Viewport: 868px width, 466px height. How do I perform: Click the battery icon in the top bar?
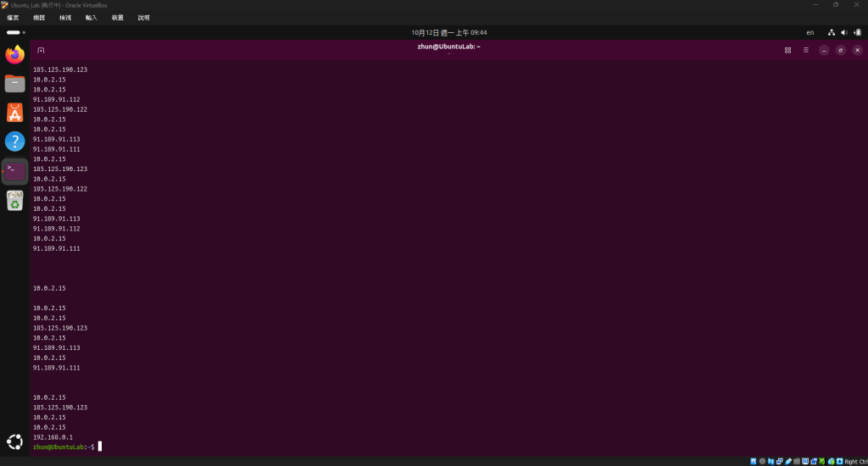pyautogui.click(x=858, y=33)
